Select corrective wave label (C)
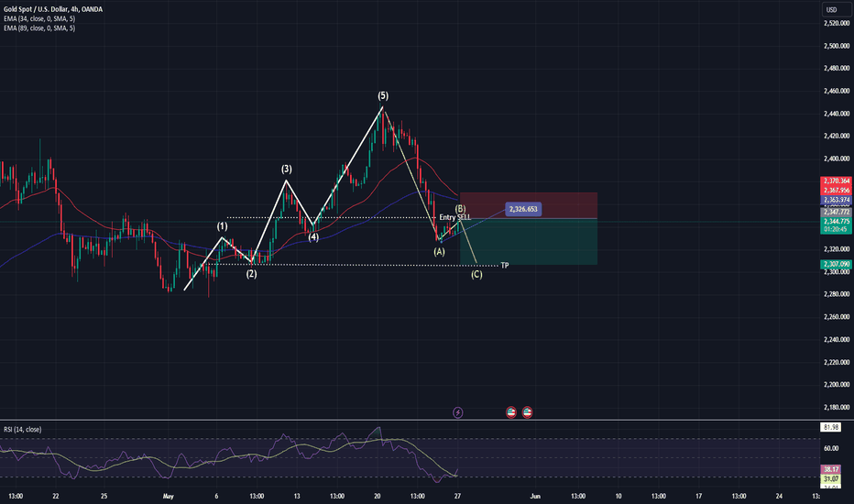854x504 pixels. pyautogui.click(x=476, y=274)
